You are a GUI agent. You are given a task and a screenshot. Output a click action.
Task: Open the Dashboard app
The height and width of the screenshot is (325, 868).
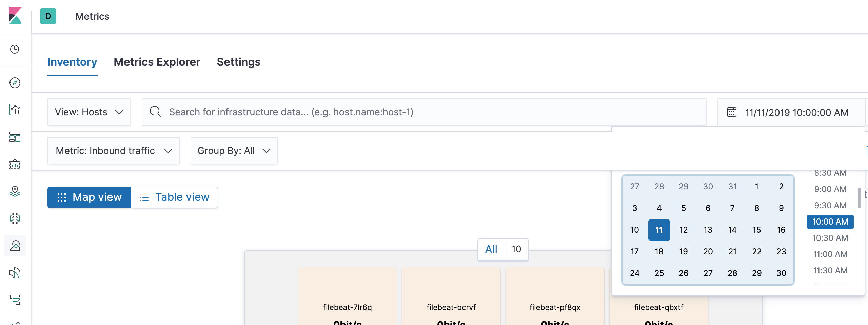tap(15, 137)
